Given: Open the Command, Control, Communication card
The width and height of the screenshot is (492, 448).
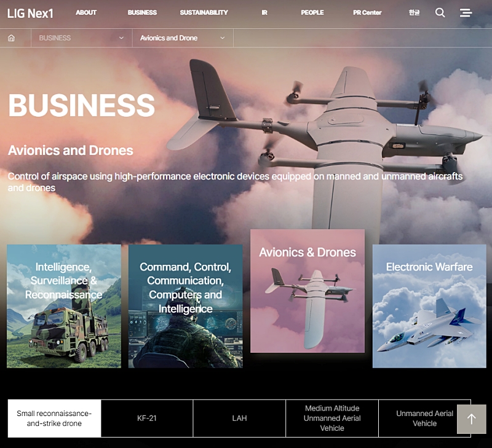Looking at the screenshot, I should (x=186, y=306).
